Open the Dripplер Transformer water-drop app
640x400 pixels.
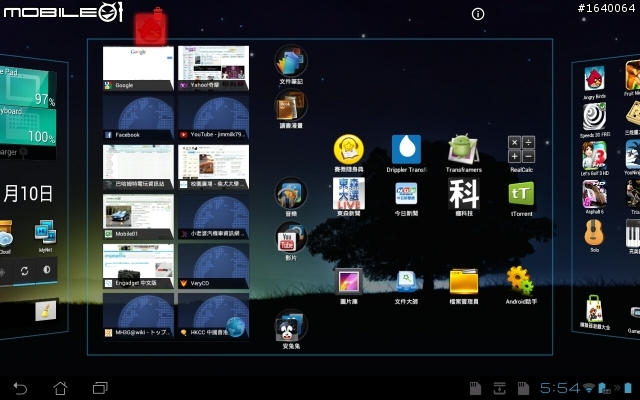point(406,150)
